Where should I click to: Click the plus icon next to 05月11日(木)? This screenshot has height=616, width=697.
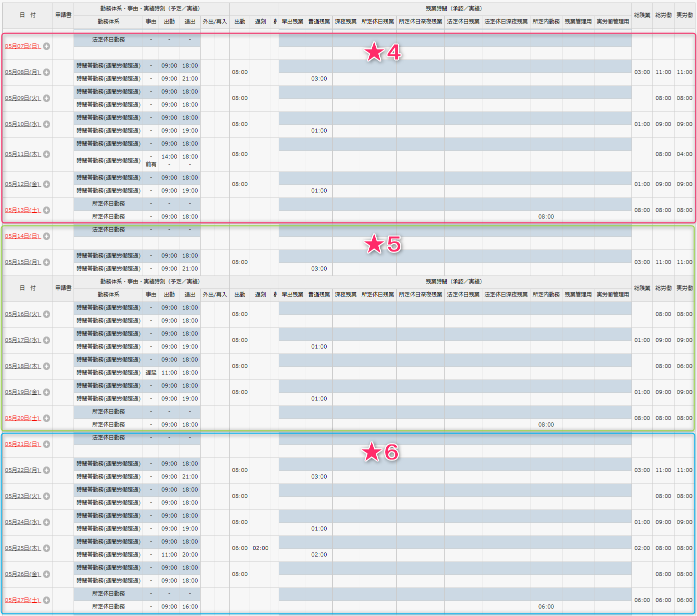click(47, 154)
